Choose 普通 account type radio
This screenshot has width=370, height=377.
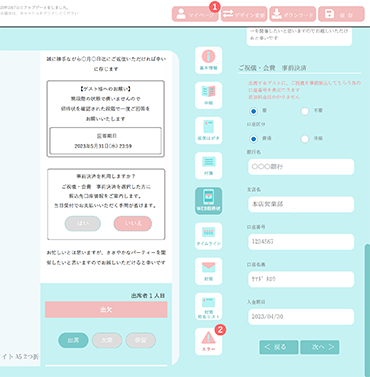click(x=254, y=139)
